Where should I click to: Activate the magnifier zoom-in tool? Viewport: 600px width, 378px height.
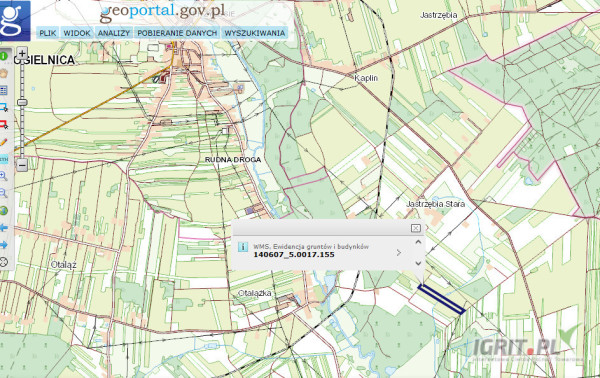[x=3, y=176]
